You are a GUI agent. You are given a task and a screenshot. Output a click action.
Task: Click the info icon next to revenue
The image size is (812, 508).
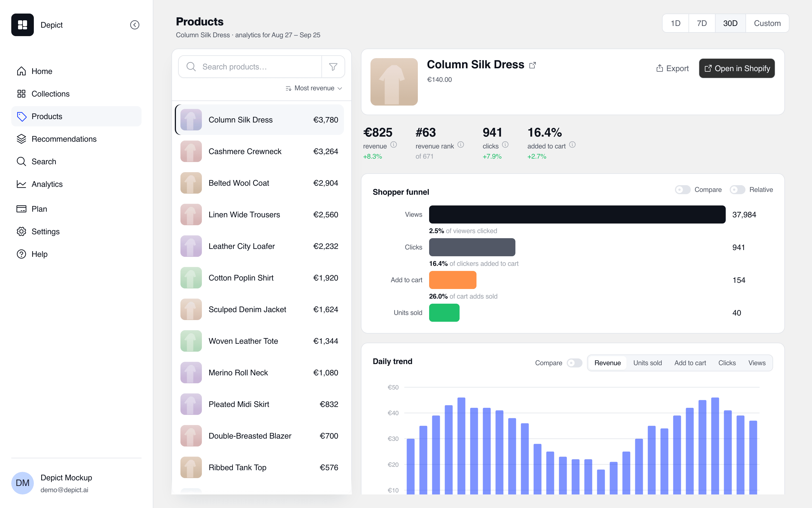tap(394, 145)
